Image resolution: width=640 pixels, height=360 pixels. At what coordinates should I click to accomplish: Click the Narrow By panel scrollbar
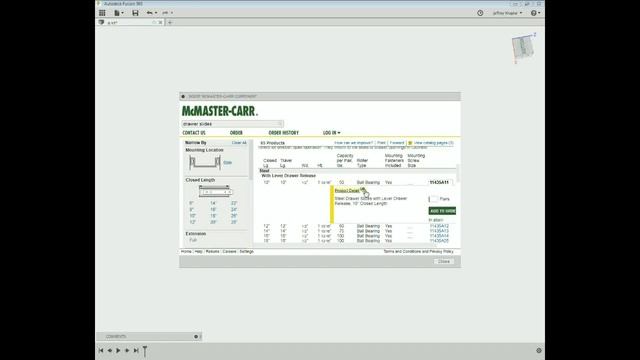251,159
